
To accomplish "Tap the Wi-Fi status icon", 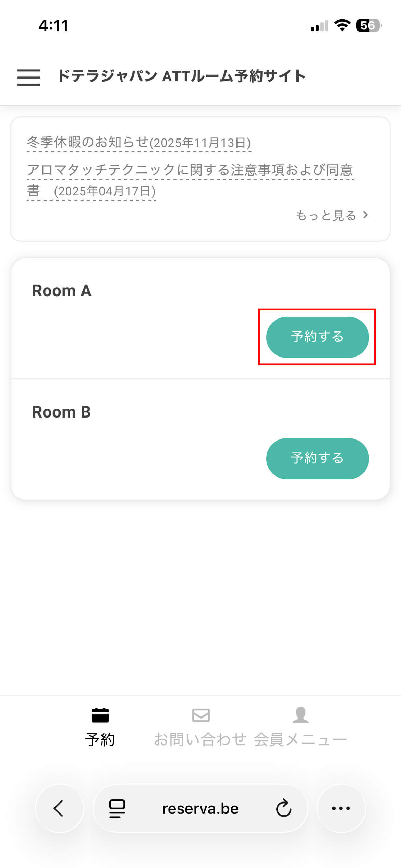I will 342,25.
